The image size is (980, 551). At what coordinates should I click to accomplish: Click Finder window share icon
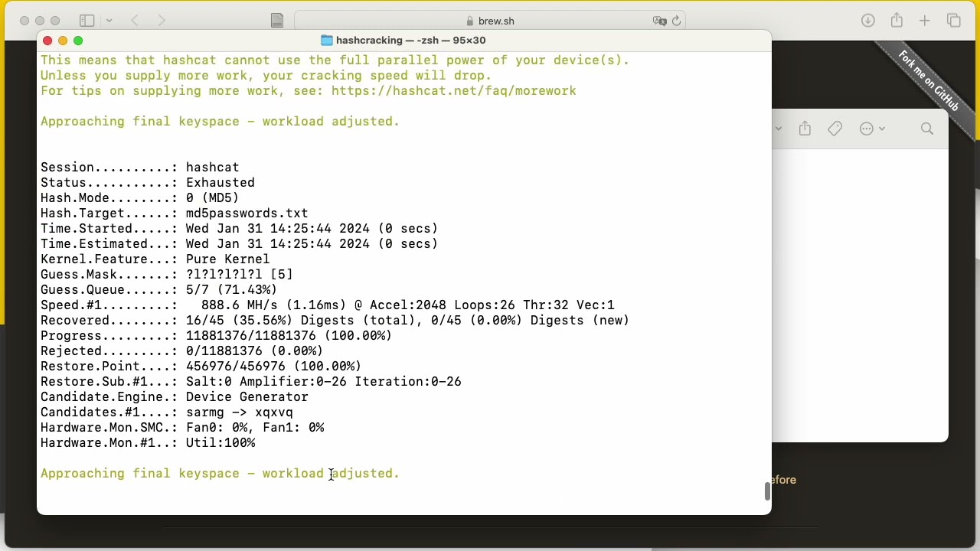pyautogui.click(x=805, y=129)
